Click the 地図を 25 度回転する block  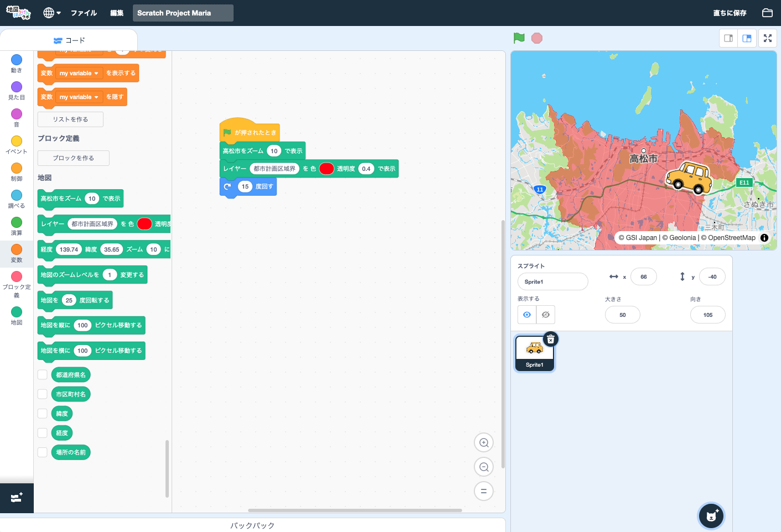pos(75,300)
